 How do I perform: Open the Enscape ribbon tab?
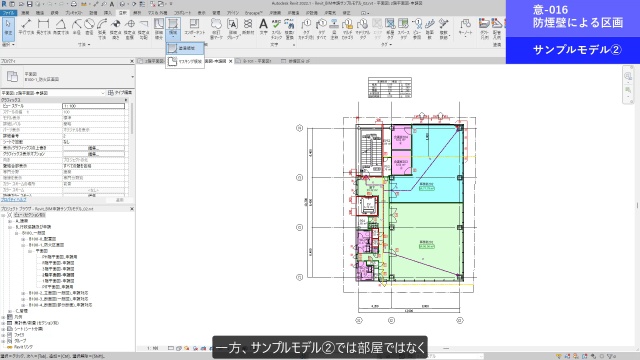253,13
